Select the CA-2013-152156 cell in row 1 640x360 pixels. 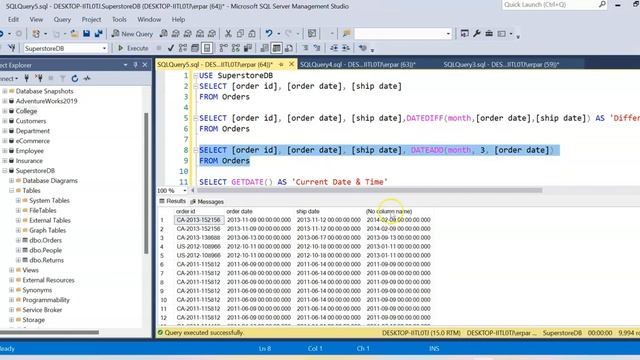199,220
